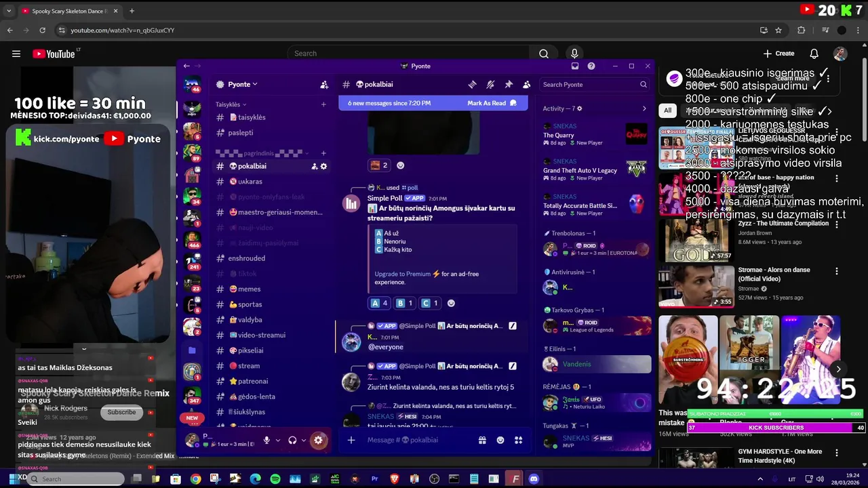This screenshot has width=868, height=488.
Task: Open Spotify from Windows taskbar
Action: [x=275, y=479]
